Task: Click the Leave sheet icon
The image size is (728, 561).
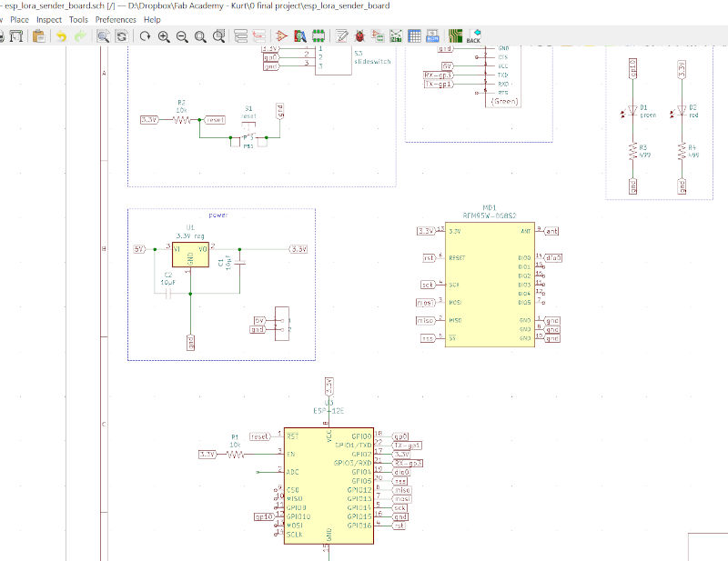Action: 259,36
